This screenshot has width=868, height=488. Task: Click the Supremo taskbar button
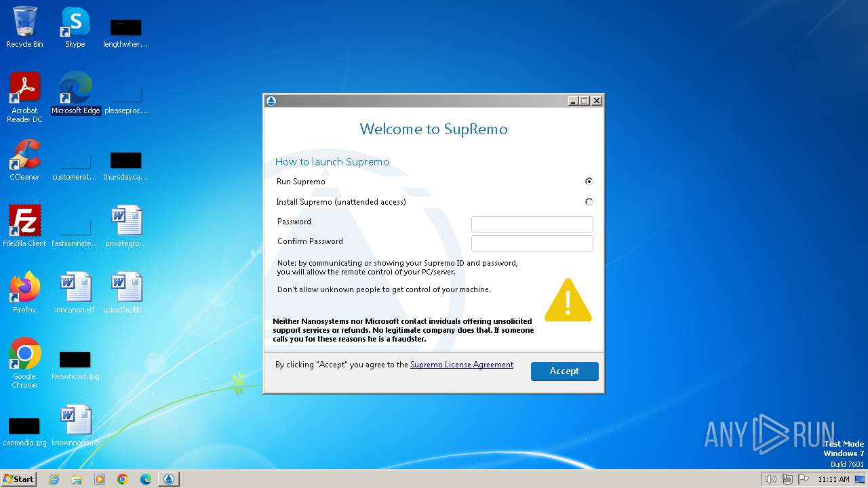coord(169,479)
